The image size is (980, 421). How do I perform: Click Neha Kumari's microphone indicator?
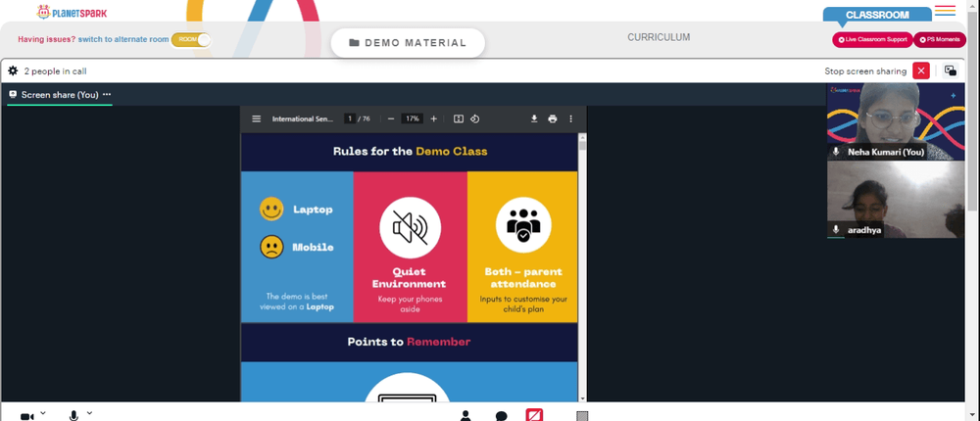coord(836,152)
